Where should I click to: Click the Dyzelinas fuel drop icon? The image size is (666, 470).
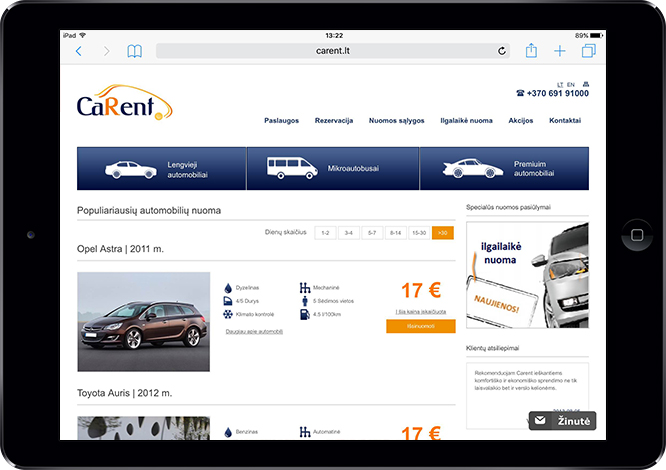click(228, 288)
